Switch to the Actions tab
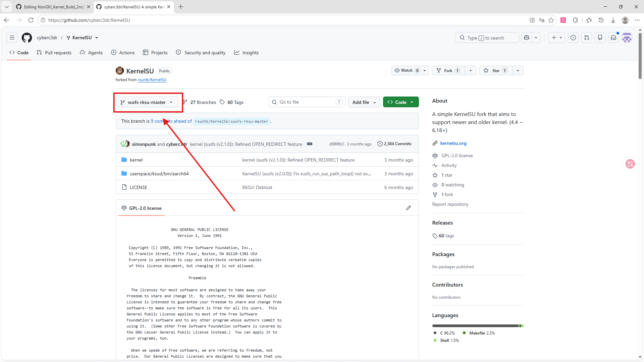644x362 pixels. coord(123,53)
